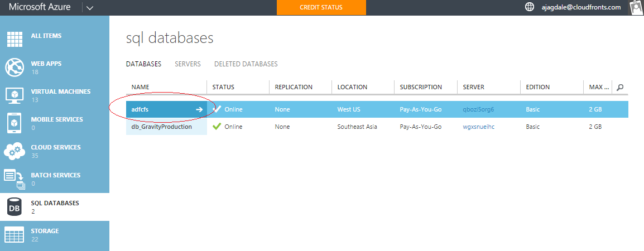Select the db_GravityProduction database name

(x=162, y=127)
